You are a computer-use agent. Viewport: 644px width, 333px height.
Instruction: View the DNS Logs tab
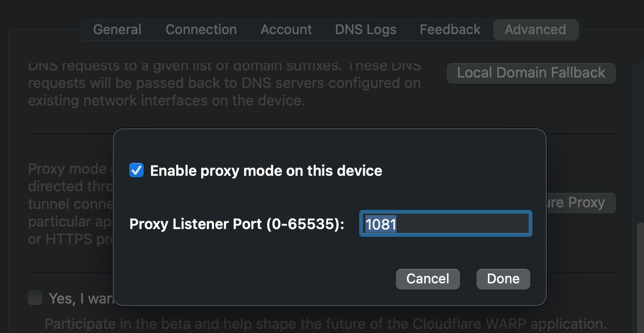point(366,29)
